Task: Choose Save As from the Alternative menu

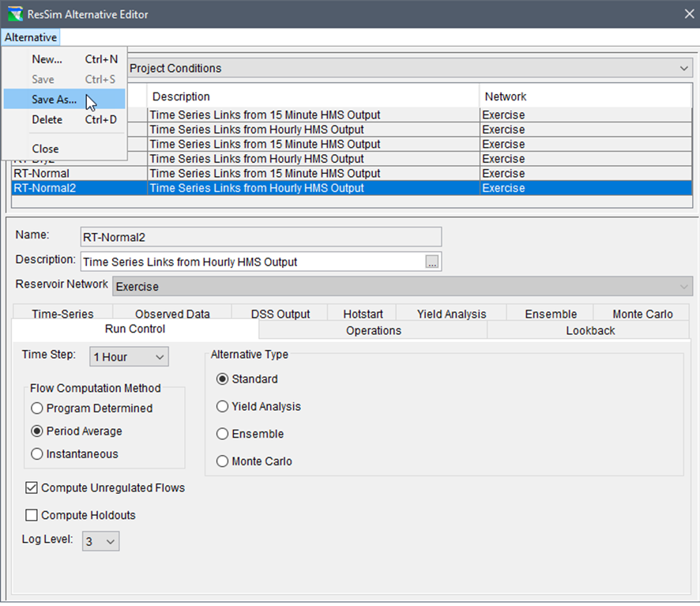Action: [52, 100]
